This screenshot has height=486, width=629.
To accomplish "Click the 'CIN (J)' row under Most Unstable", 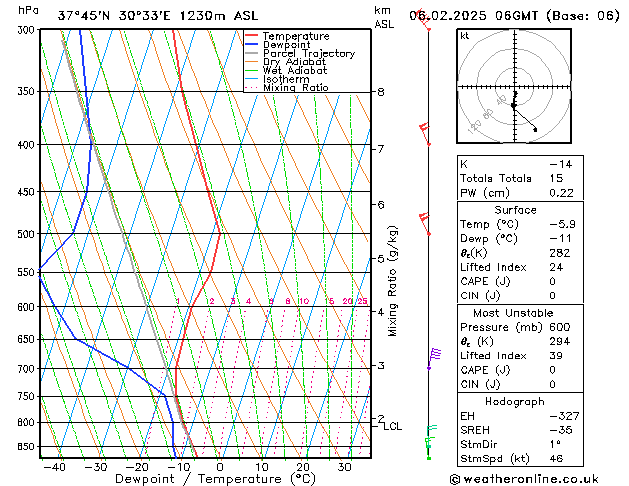I will click(520, 385).
